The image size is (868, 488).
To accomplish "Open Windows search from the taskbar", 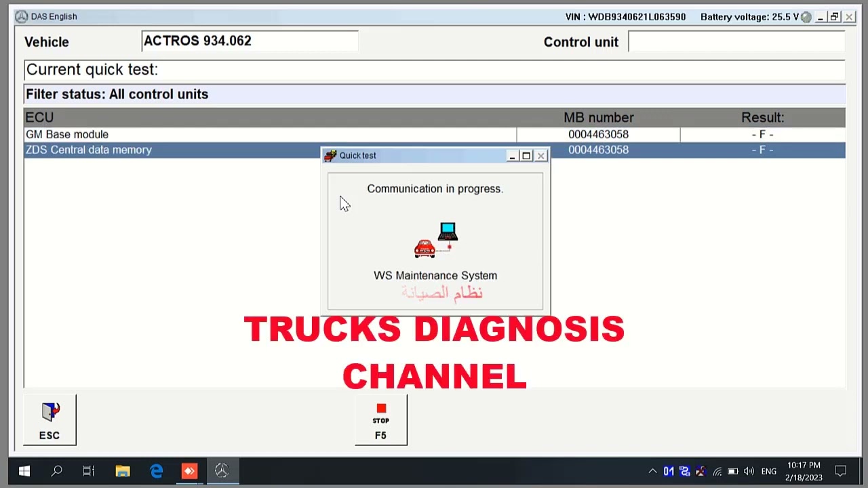I will pyautogui.click(x=56, y=471).
